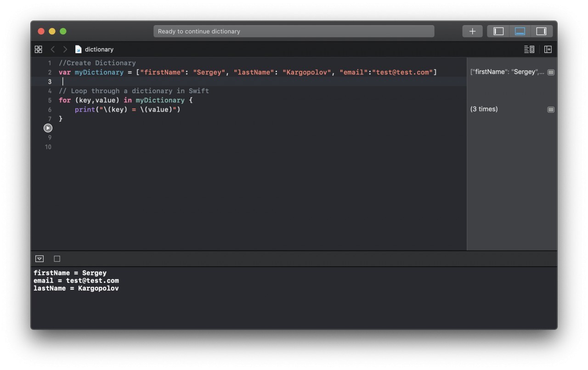Toggle the Navigator panel visibility
Viewport: 588px width, 370px height.
pyautogui.click(x=498, y=31)
